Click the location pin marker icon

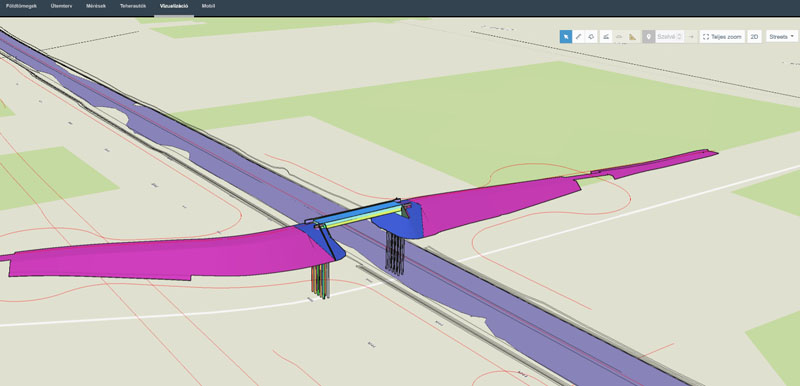click(x=648, y=37)
